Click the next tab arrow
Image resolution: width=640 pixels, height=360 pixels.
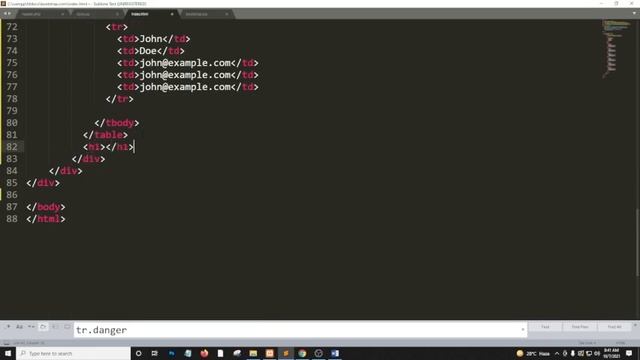10,14
